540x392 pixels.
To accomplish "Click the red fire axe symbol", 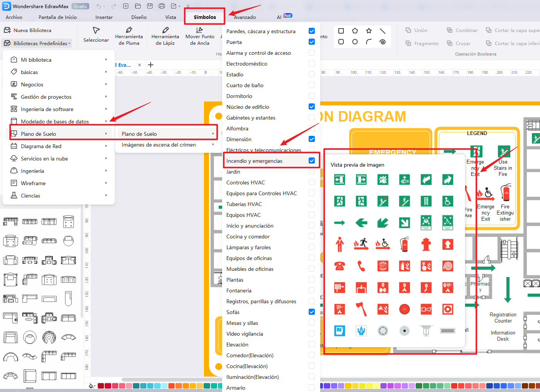I will coord(361,309).
